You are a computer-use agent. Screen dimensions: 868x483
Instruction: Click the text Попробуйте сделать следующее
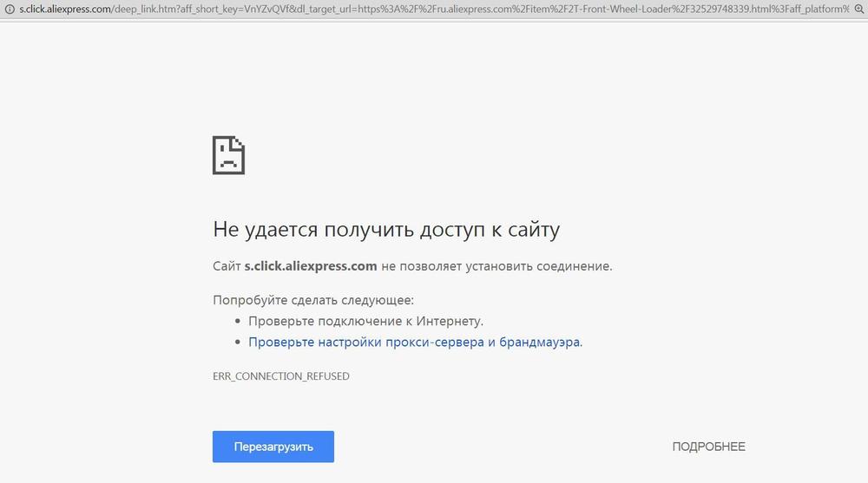tap(313, 300)
